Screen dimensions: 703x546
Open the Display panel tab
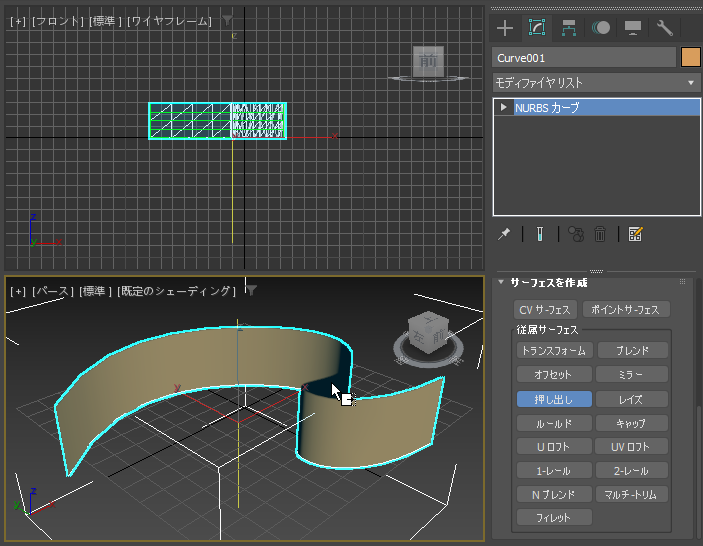pyautogui.click(x=633, y=28)
